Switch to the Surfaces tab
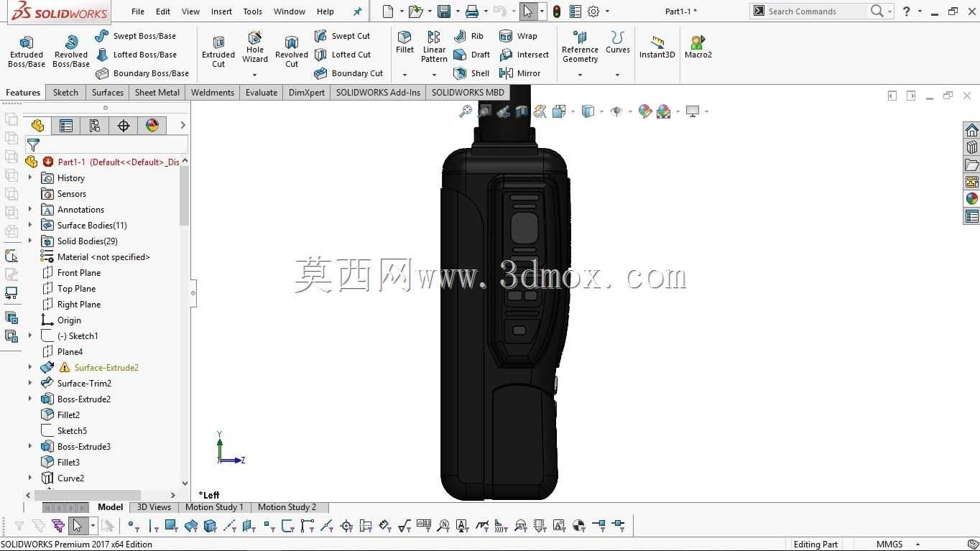 pos(108,93)
